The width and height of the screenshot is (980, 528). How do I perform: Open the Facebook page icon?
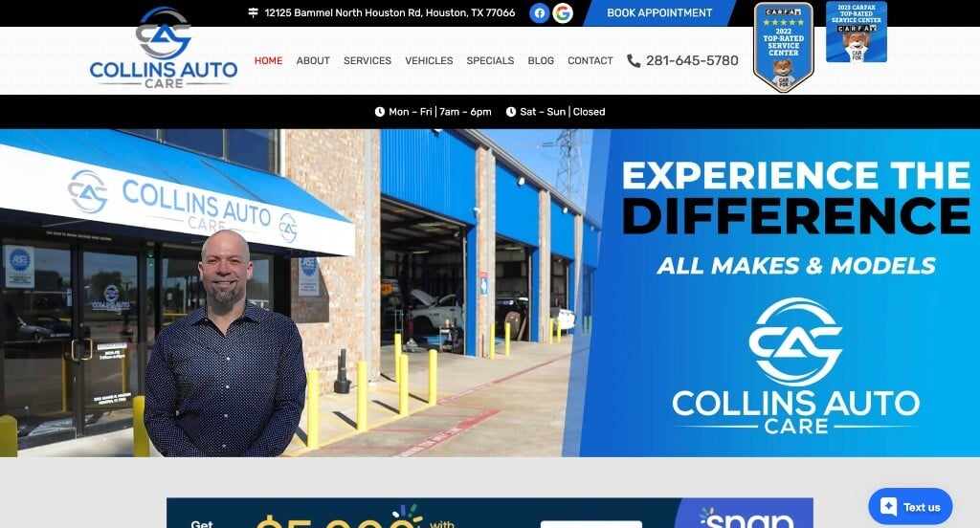pyautogui.click(x=540, y=13)
